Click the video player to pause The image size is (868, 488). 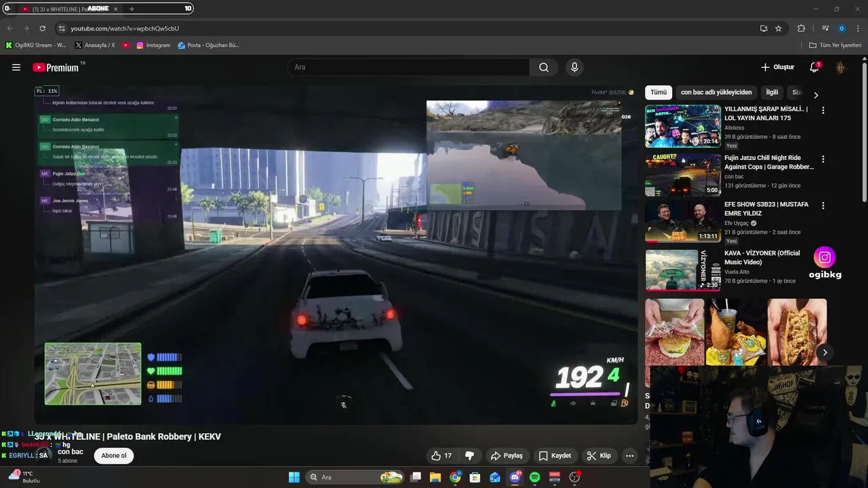pyautogui.click(x=336, y=254)
